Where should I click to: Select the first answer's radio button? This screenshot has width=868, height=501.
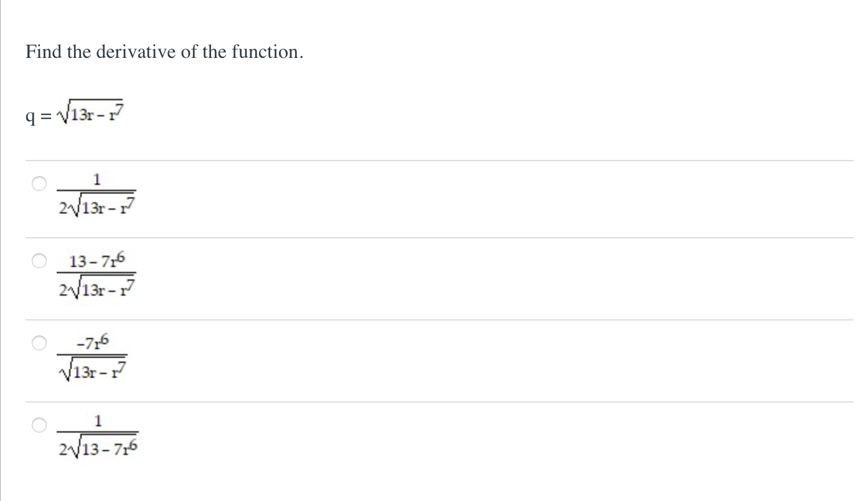pyautogui.click(x=39, y=184)
